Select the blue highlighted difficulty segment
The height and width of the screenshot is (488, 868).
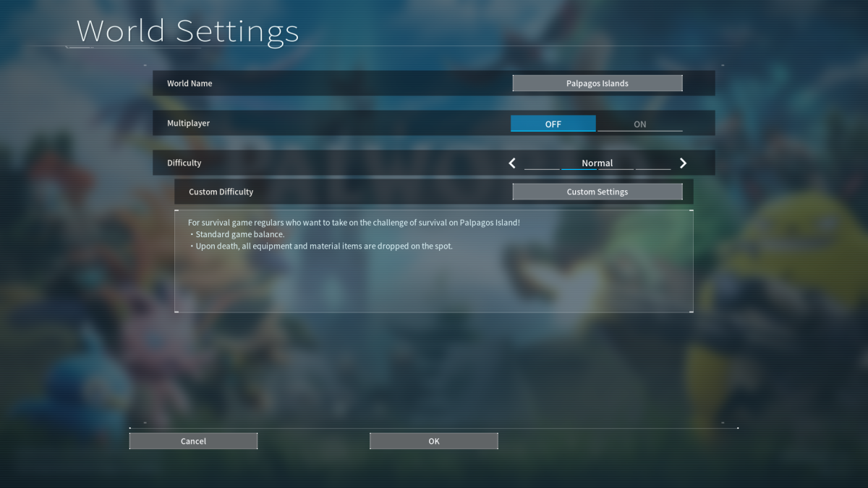point(579,168)
